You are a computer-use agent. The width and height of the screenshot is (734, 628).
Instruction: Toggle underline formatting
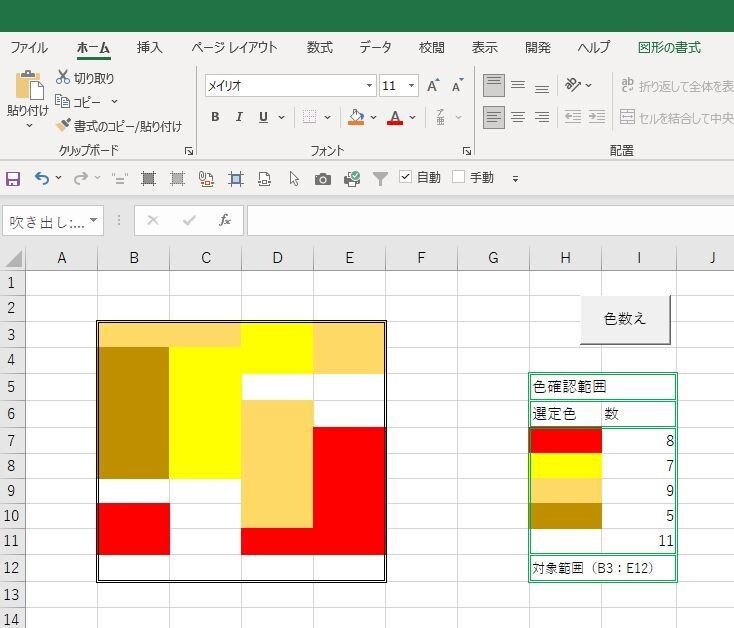pyautogui.click(x=264, y=117)
